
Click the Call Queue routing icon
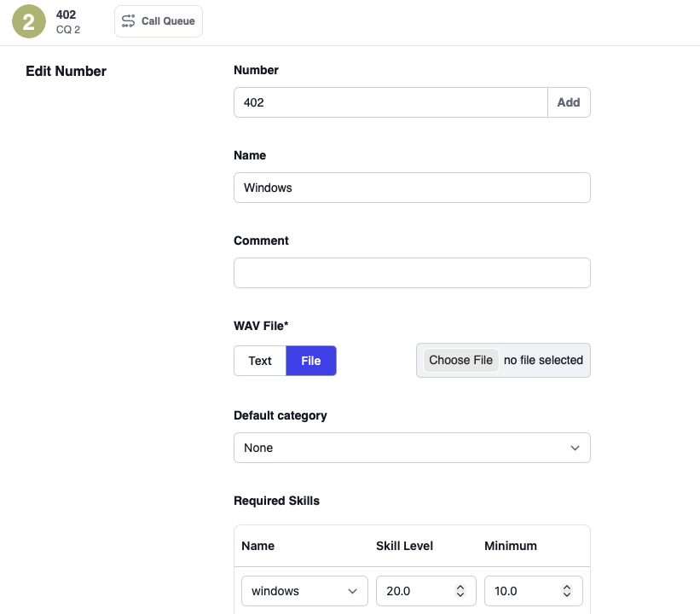pos(129,21)
